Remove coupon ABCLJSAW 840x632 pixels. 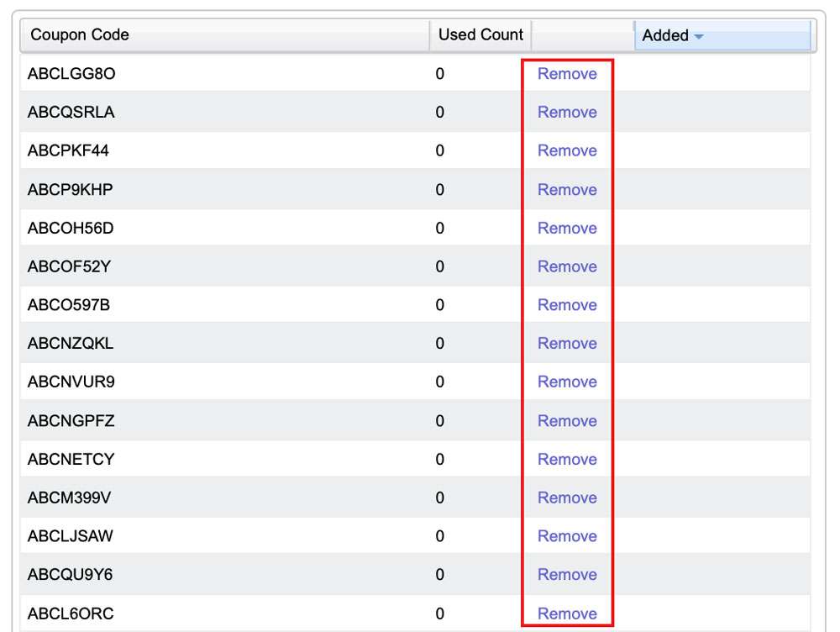click(567, 536)
